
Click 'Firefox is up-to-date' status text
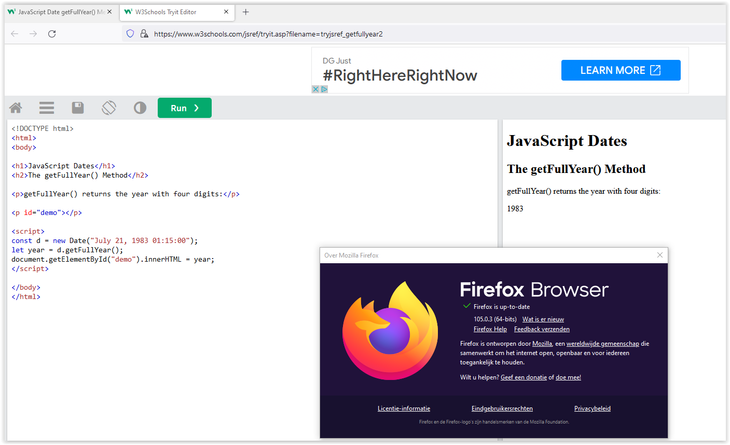click(501, 307)
